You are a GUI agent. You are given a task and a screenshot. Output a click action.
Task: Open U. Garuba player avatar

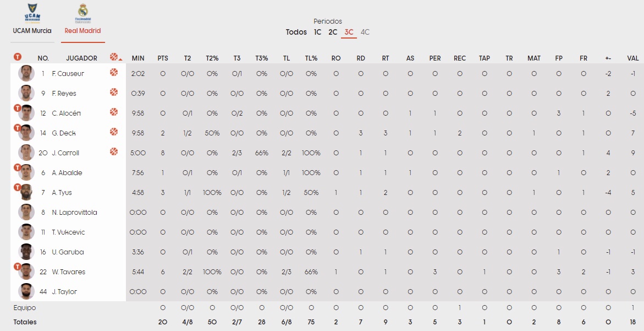26,252
